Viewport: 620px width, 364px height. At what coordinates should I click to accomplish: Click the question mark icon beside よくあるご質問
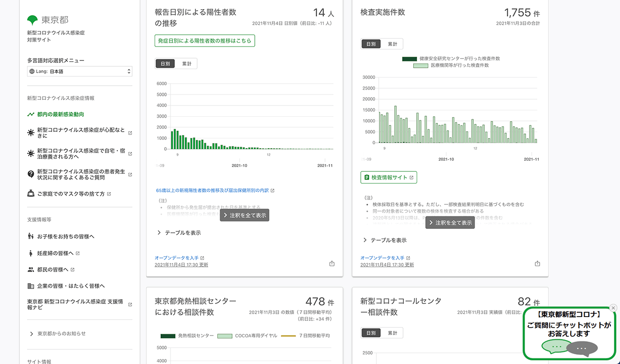point(31,174)
